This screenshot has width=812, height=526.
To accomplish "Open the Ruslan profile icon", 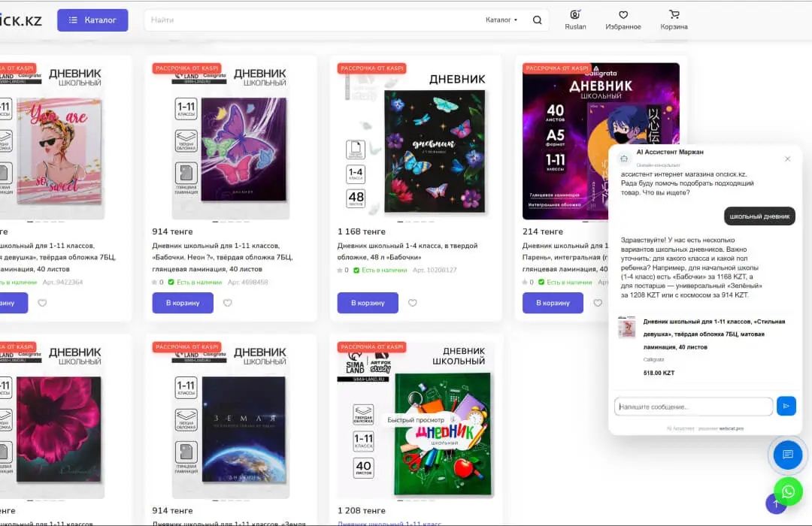I will tap(575, 20).
